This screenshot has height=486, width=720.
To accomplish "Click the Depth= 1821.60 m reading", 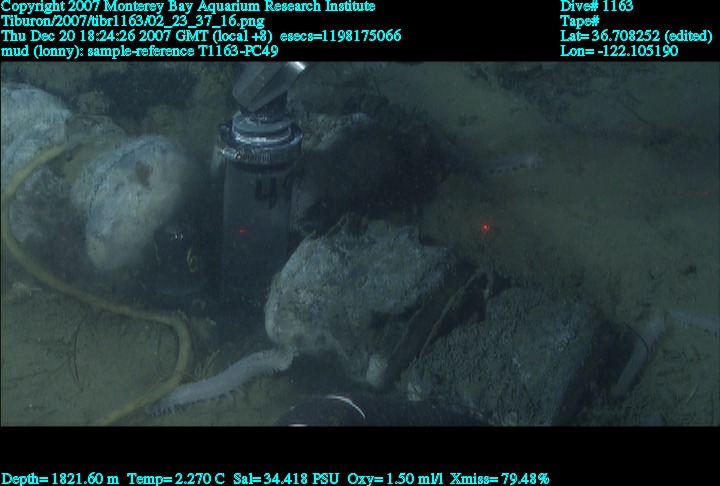I will coord(60,478).
